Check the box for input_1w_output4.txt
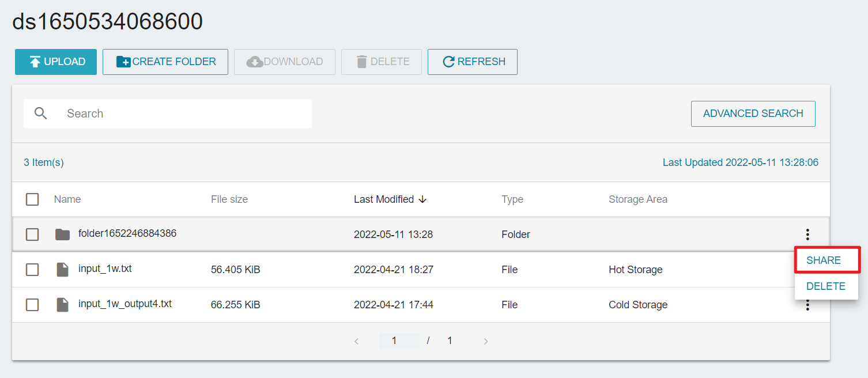 32,305
